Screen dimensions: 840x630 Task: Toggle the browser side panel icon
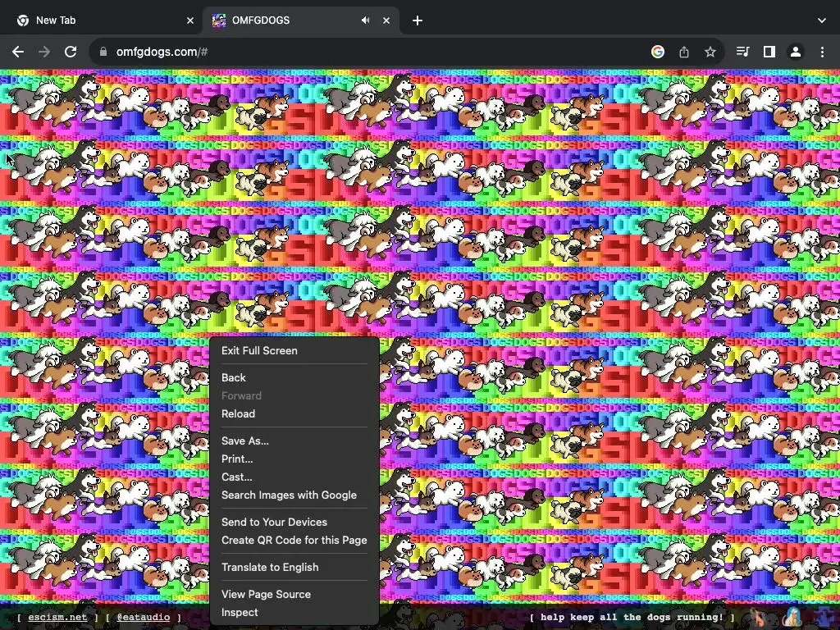(769, 52)
